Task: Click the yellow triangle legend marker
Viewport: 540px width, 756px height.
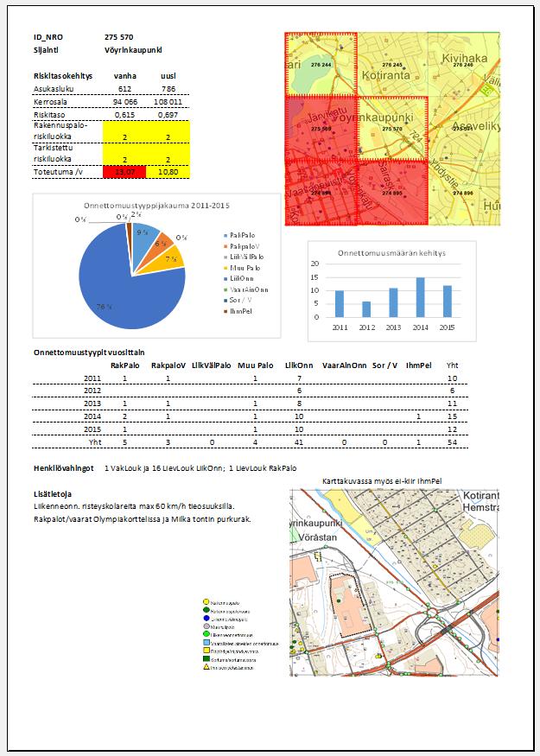Action: tap(206, 667)
